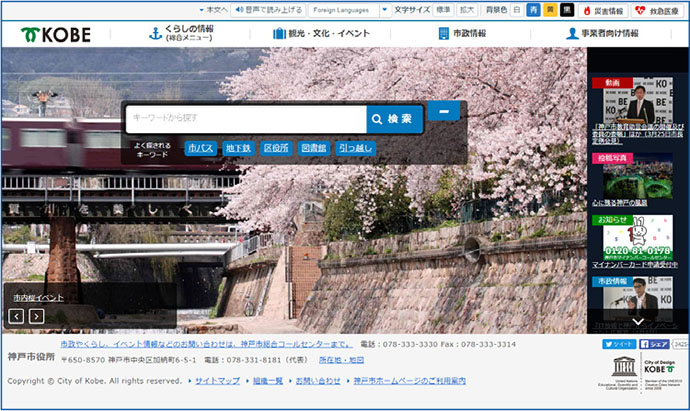Jump to 本文へ main content link

[214, 10]
